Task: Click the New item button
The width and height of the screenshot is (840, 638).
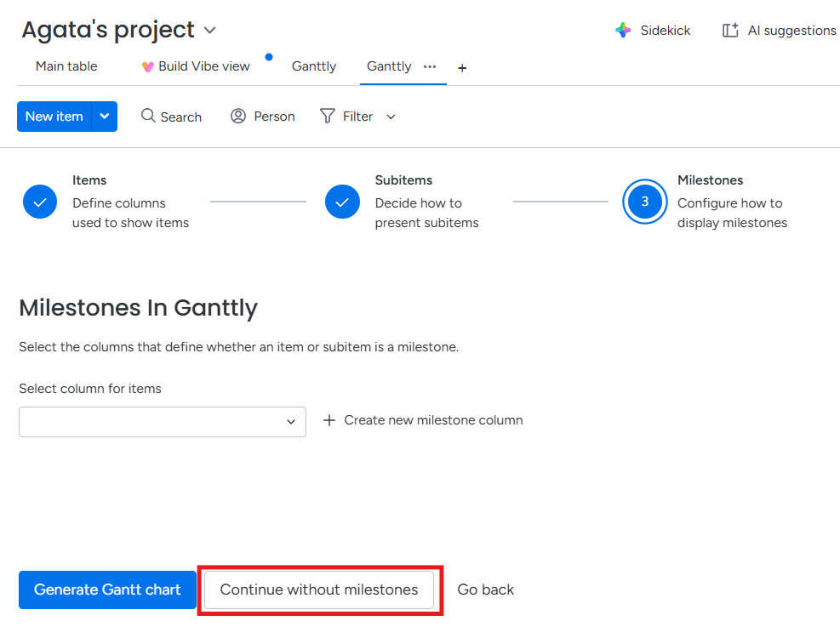Action: point(54,117)
